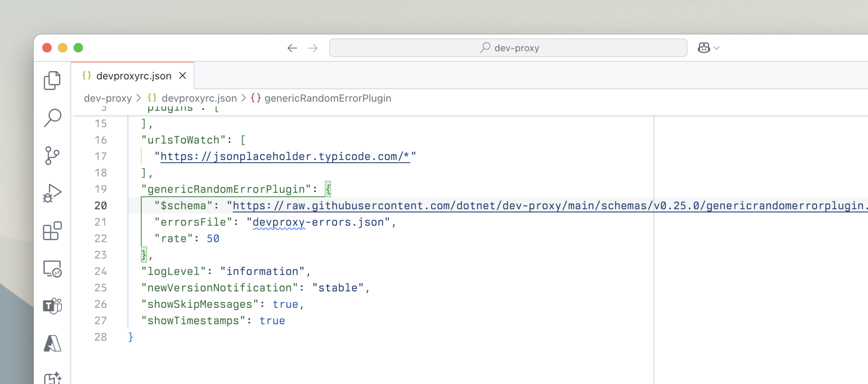This screenshot has height=384, width=868.
Task: Select the rate value 50
Action: (213, 238)
